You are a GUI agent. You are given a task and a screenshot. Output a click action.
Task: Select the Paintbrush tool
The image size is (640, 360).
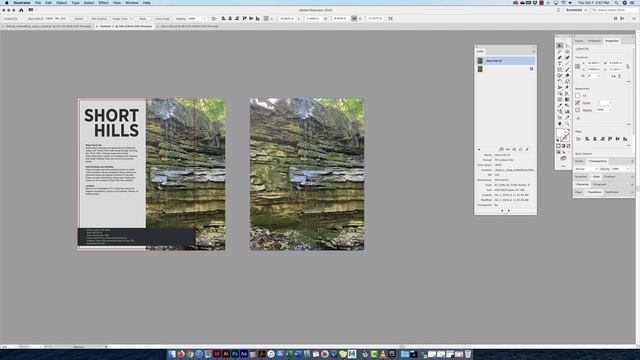[x=567, y=69]
